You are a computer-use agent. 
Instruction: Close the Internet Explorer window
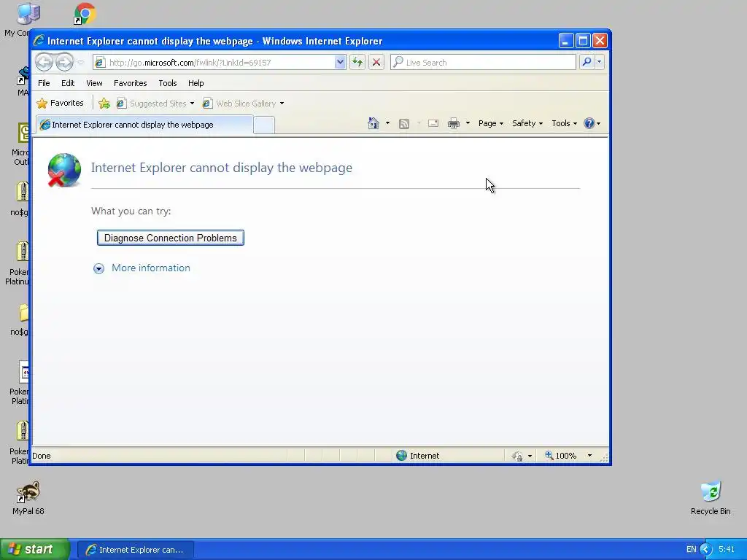point(600,41)
